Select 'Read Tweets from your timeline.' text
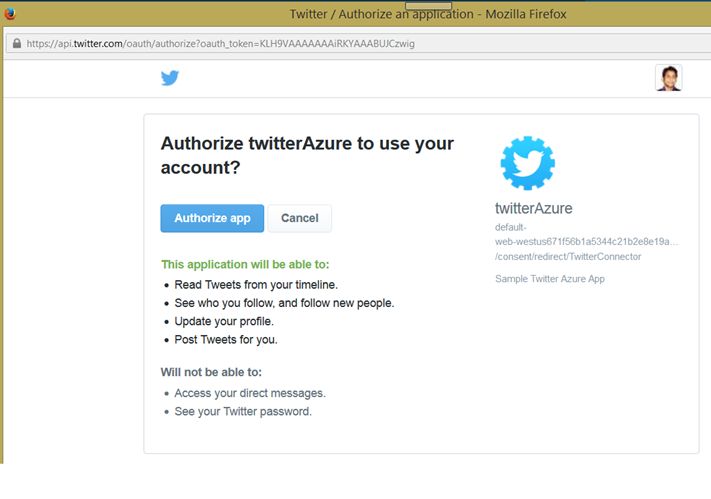The width and height of the screenshot is (711, 499). pyautogui.click(x=256, y=285)
